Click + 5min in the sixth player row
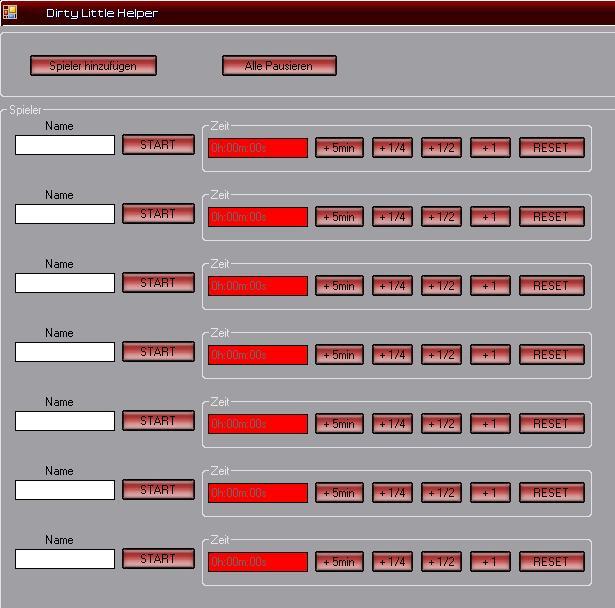The width and height of the screenshot is (615, 608). coord(339,493)
